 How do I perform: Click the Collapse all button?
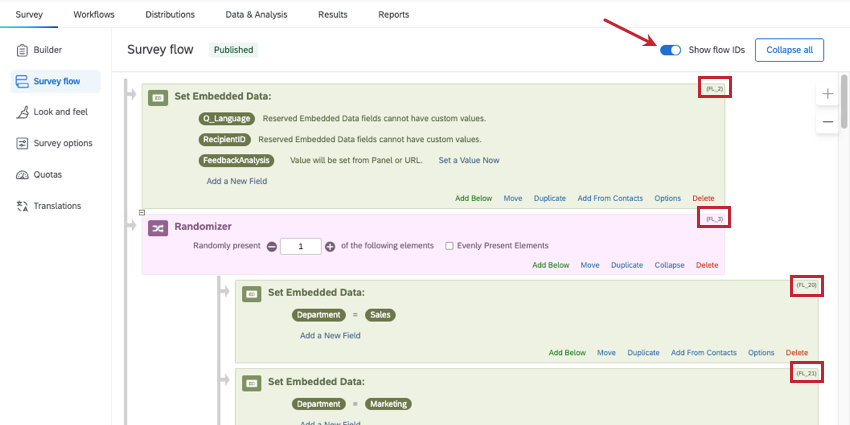click(789, 50)
